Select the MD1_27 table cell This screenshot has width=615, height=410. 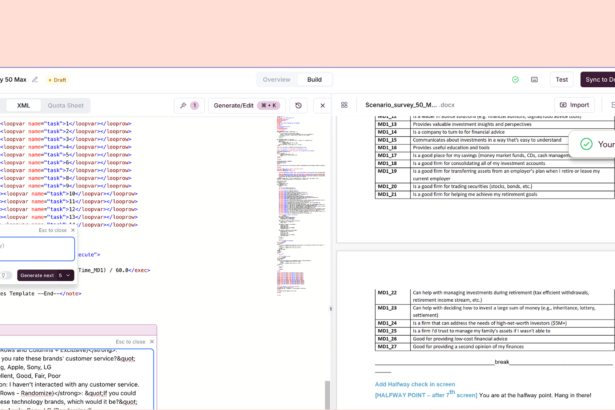(393, 347)
